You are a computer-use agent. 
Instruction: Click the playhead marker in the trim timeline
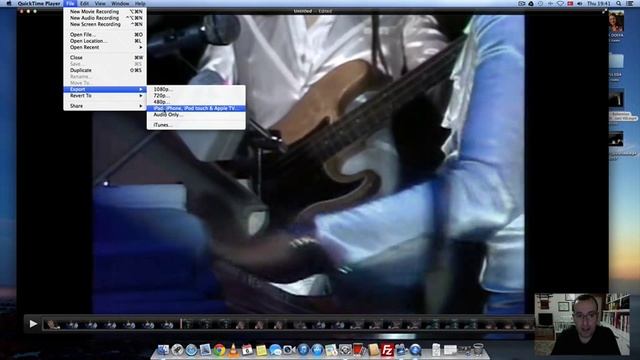click(x=181, y=324)
